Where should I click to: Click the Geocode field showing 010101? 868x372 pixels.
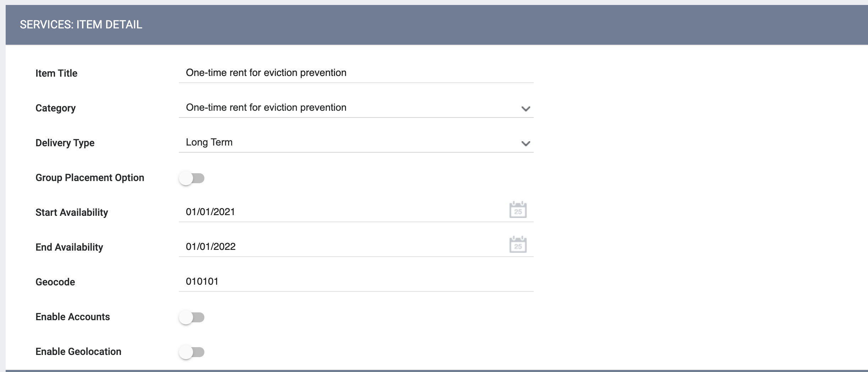point(356,282)
